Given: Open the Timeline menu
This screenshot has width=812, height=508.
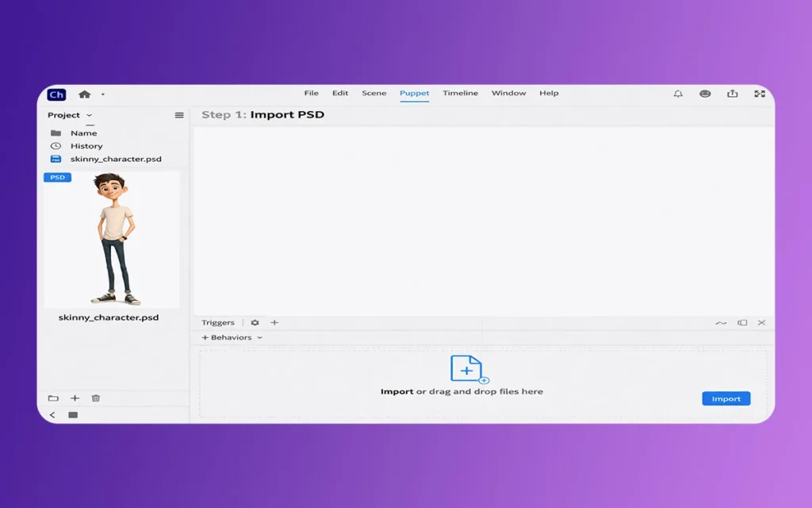Looking at the screenshot, I should click(460, 94).
